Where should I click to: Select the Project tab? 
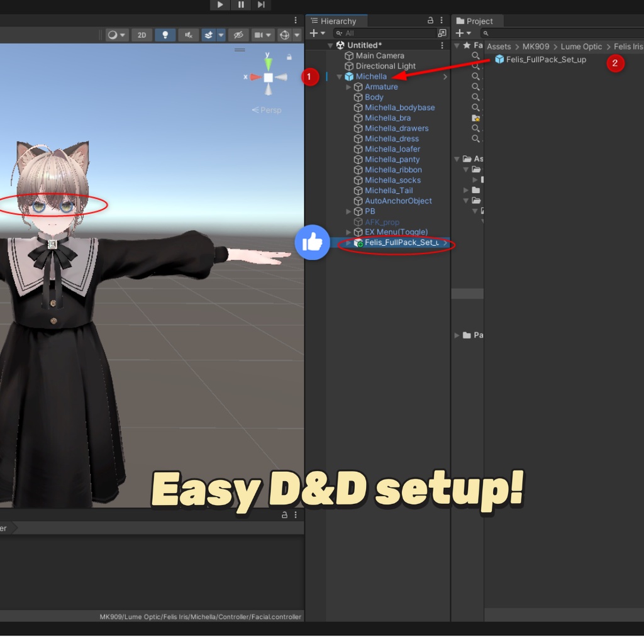[x=474, y=21]
